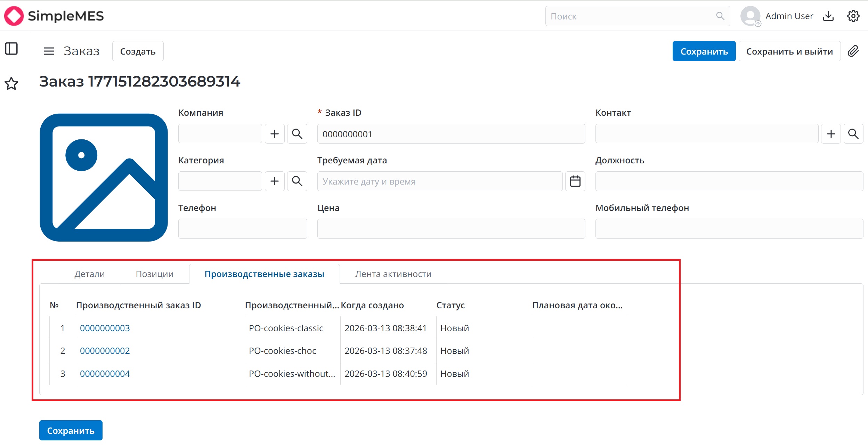
Task: Click the paperclip attachments icon
Action: [853, 51]
